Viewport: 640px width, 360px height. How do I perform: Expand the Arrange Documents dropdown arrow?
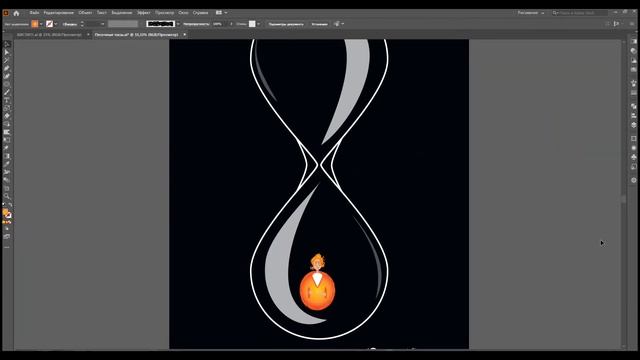tap(226, 13)
